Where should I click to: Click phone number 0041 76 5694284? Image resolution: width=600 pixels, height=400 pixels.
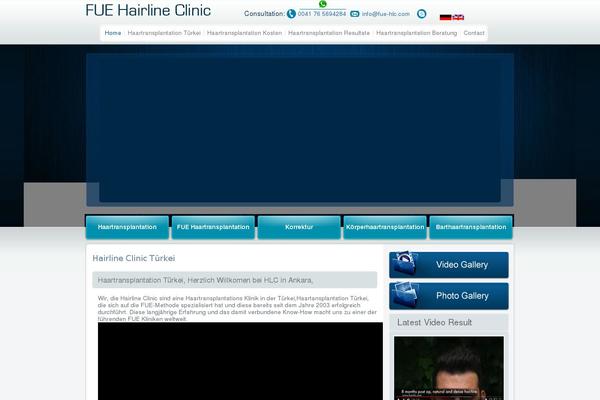coord(322,14)
